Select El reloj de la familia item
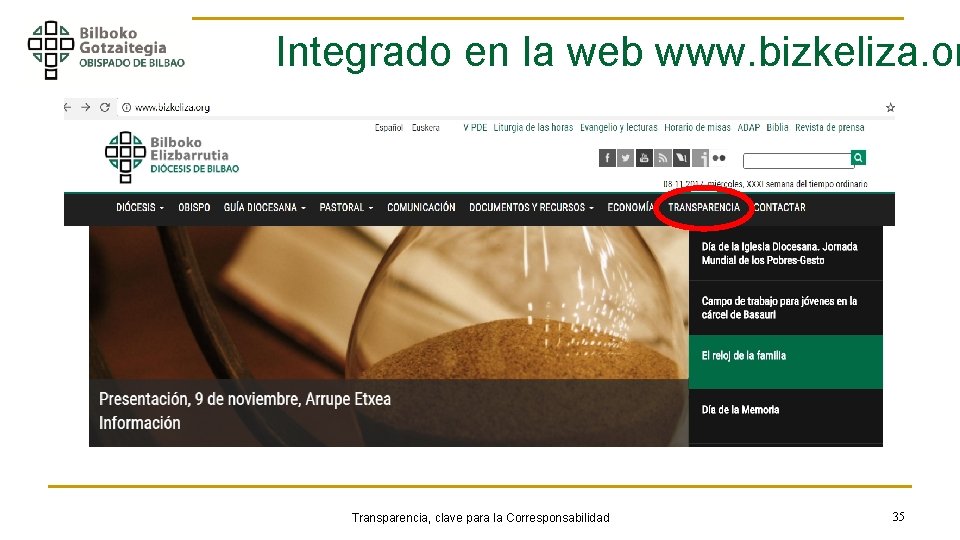Screen dimensions: 960x540 click(786, 362)
